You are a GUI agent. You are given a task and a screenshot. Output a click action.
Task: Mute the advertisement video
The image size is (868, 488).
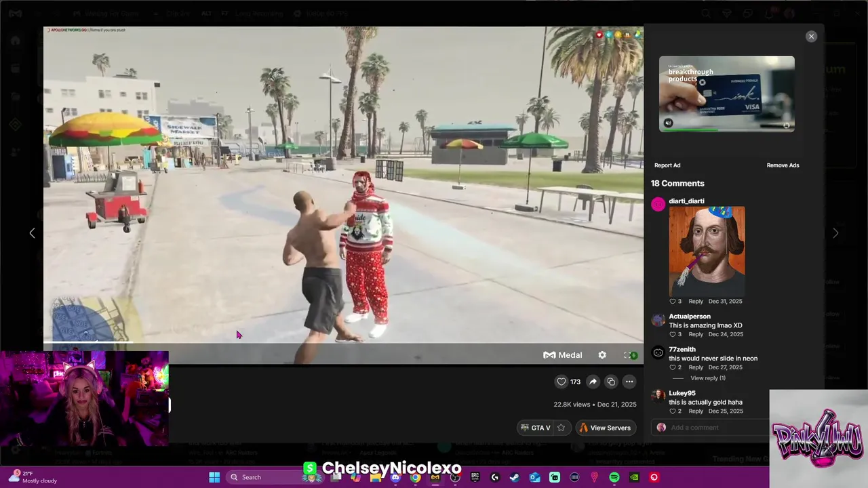point(668,123)
